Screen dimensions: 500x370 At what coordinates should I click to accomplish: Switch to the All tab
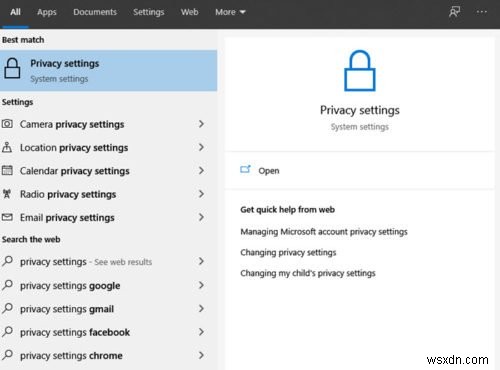(x=15, y=12)
